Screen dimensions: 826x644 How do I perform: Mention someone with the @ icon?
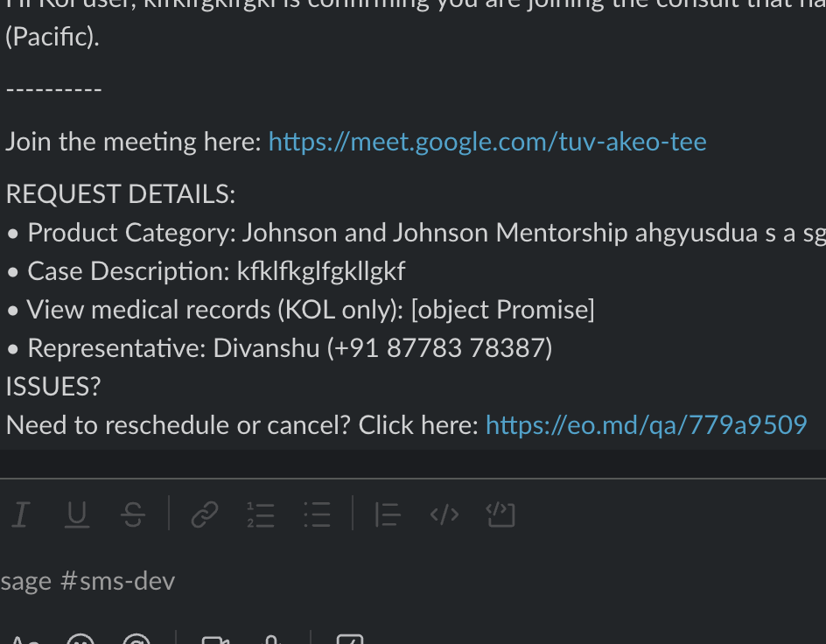click(x=136, y=639)
